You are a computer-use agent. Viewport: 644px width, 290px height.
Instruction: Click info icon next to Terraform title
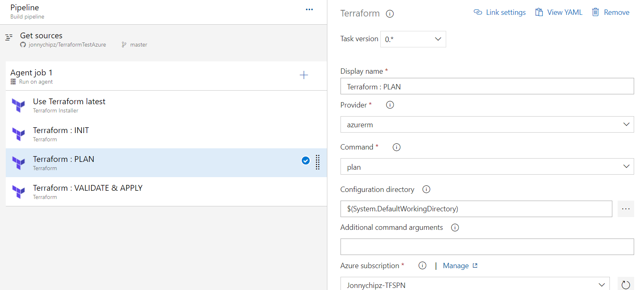(x=390, y=14)
